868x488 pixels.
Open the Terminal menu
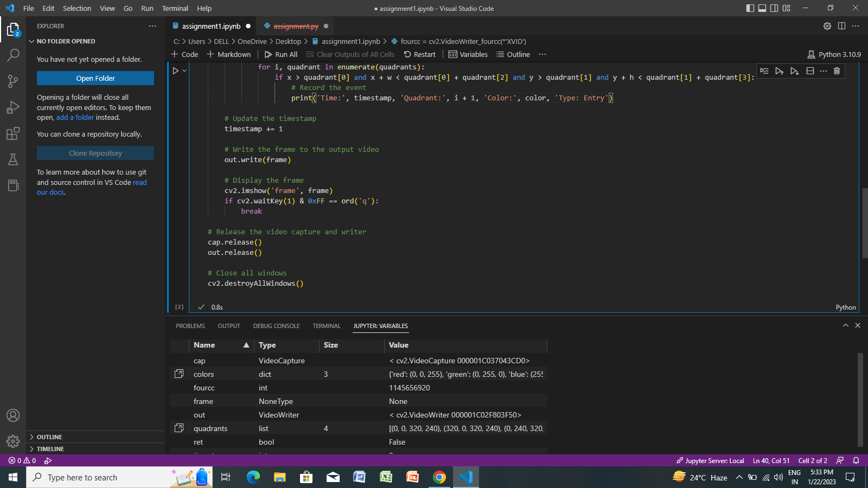175,8
